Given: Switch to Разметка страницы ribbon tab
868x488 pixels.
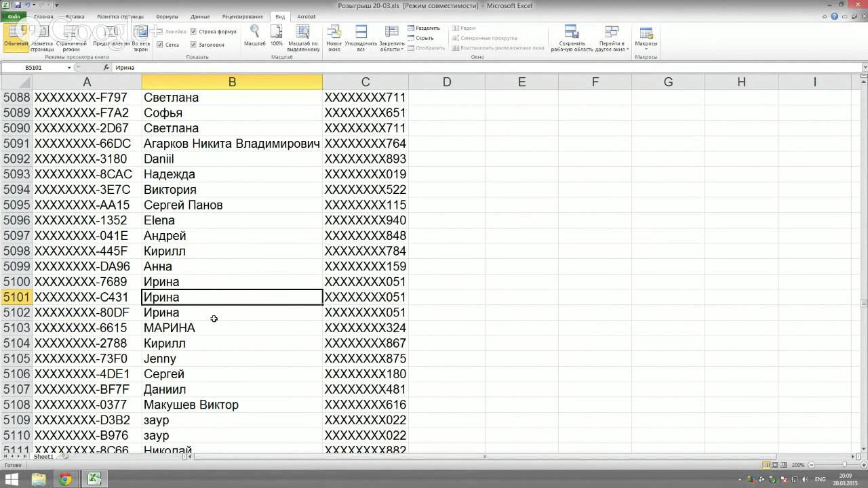Looking at the screenshot, I should (120, 16).
